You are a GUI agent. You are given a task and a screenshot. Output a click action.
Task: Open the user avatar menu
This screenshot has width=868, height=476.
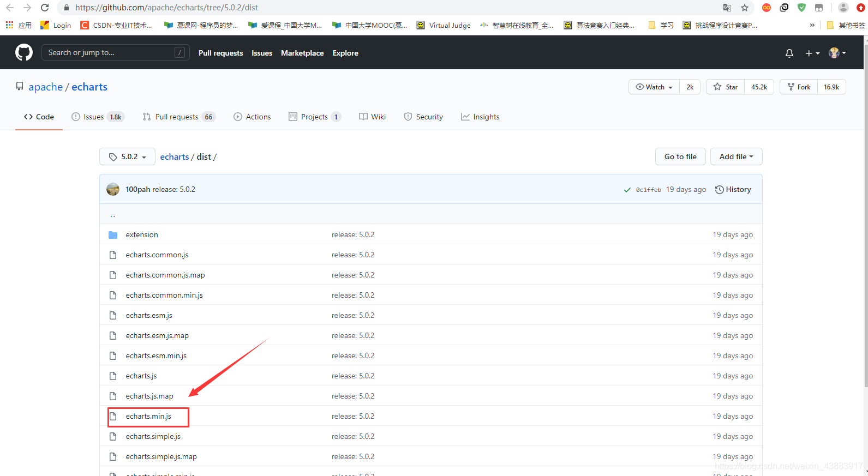[x=837, y=53]
